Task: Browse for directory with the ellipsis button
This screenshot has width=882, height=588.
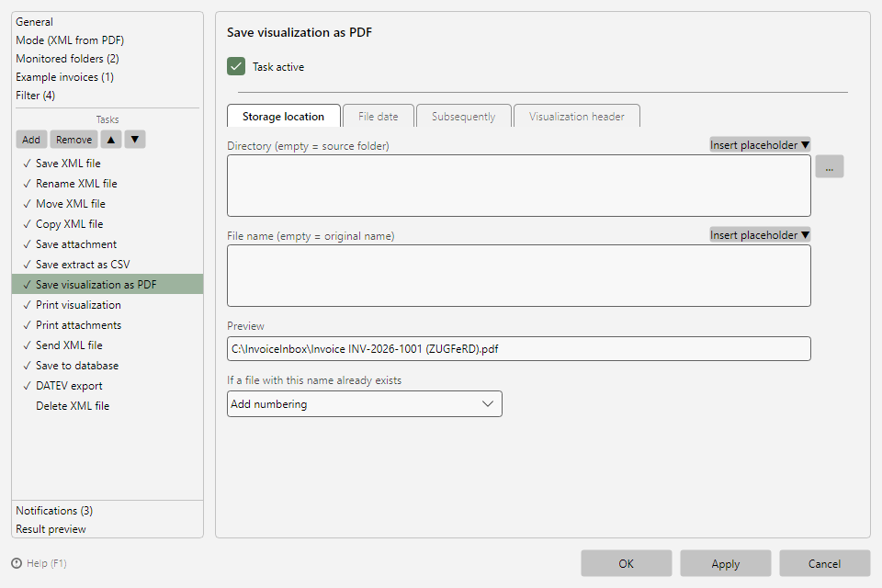Action: [x=829, y=166]
